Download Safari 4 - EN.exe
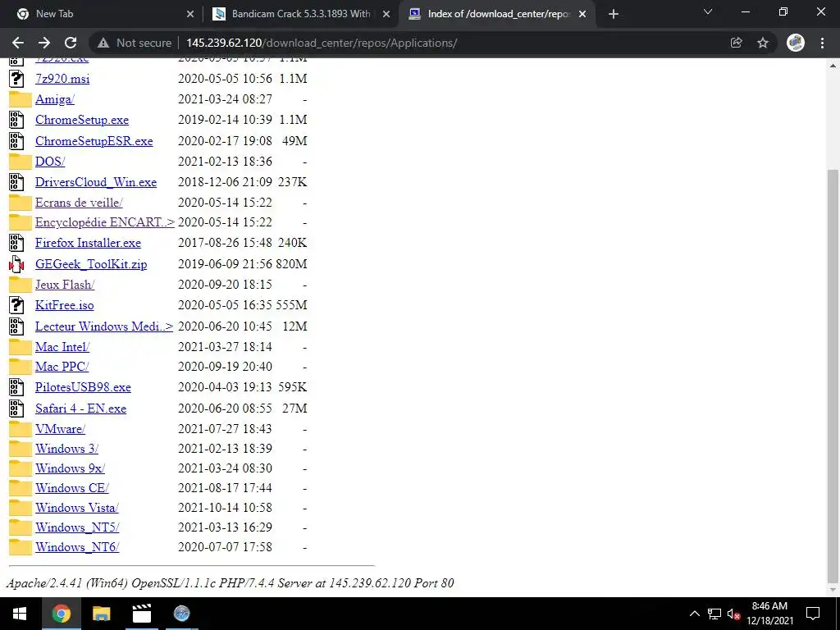Viewport: 840px width, 630px height. [81, 409]
